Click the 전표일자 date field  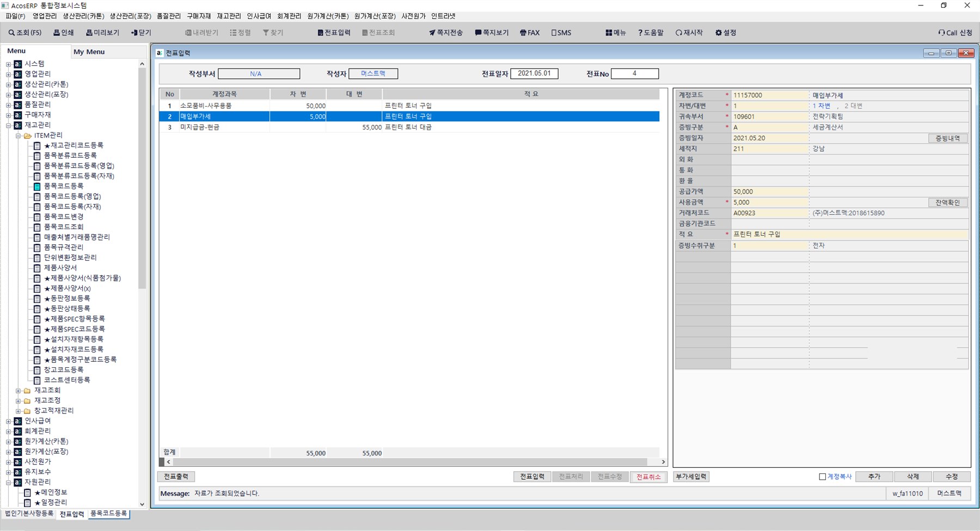coord(534,73)
